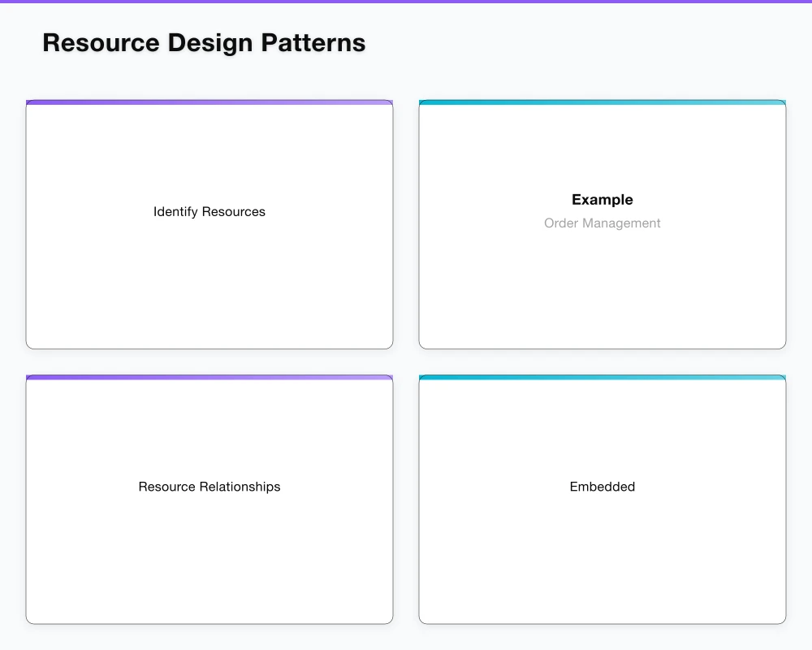Click the Example heading text
Image resolution: width=812 pixels, height=650 pixels.
pos(602,200)
